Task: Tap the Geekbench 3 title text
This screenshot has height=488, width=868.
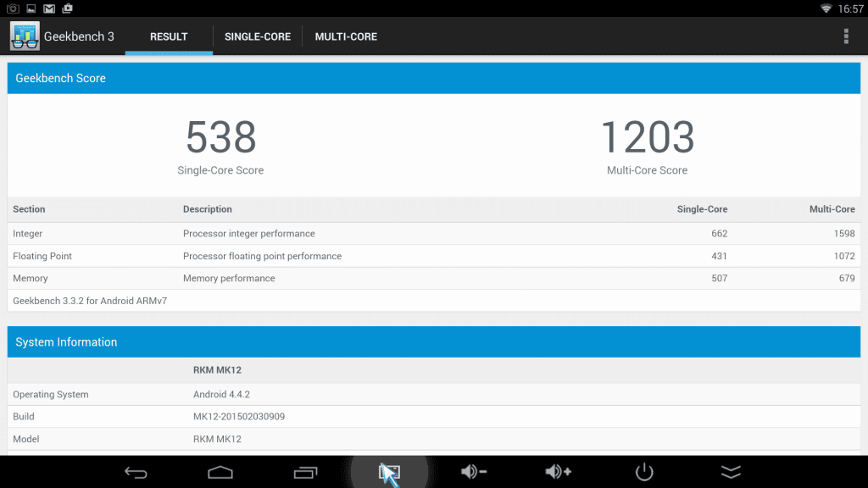Action: coord(79,36)
